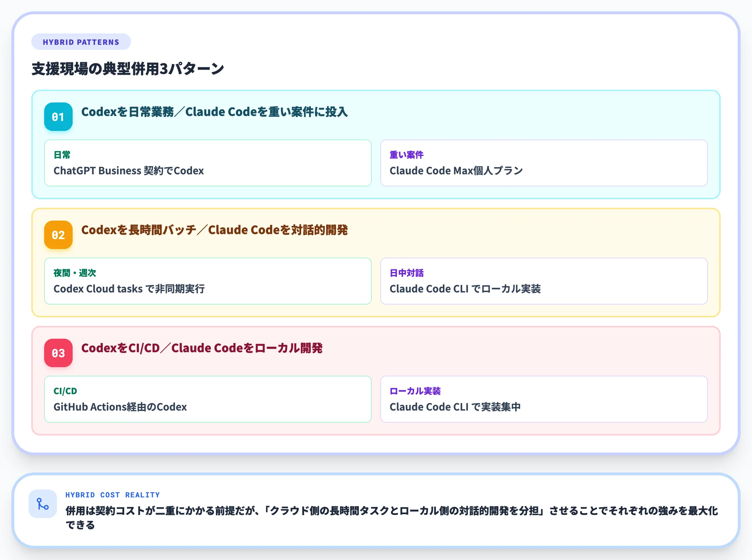Click the 01 number badge
The image size is (752, 560).
pos(58,117)
